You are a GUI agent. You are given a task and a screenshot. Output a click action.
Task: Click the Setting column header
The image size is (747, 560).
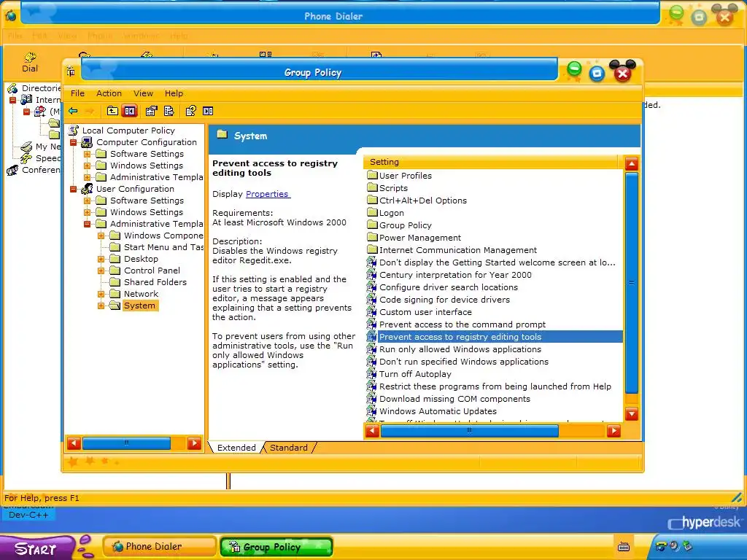coord(492,162)
